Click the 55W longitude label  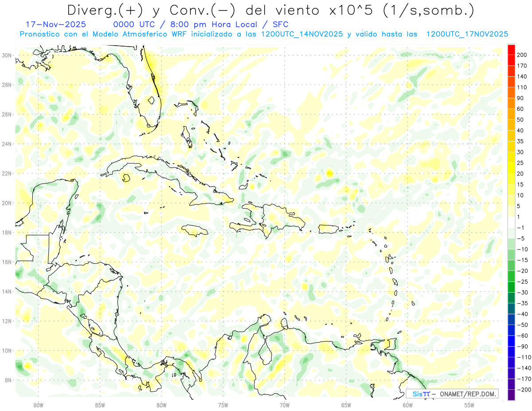coord(469,405)
